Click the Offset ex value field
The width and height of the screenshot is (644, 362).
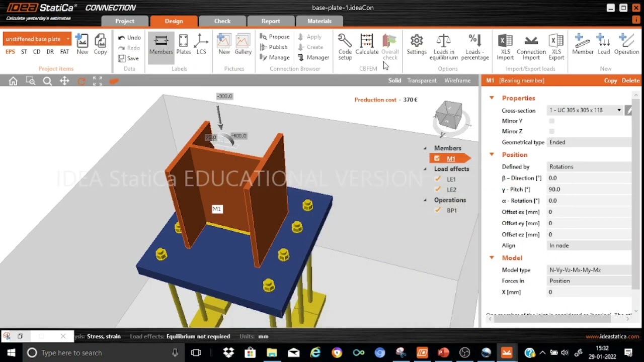pos(589,212)
